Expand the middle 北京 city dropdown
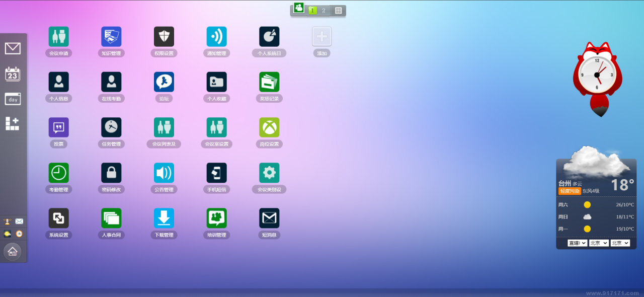Viewport: 644px width, 297px height. coord(599,243)
